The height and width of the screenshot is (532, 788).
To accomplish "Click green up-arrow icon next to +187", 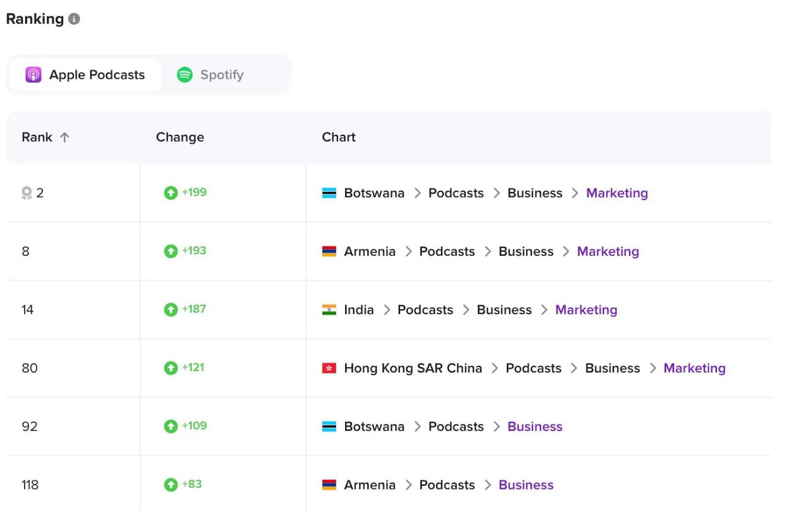I will (171, 310).
